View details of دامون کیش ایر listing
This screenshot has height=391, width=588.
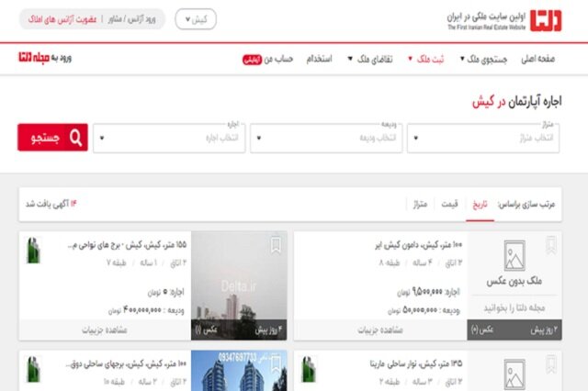[380, 330]
